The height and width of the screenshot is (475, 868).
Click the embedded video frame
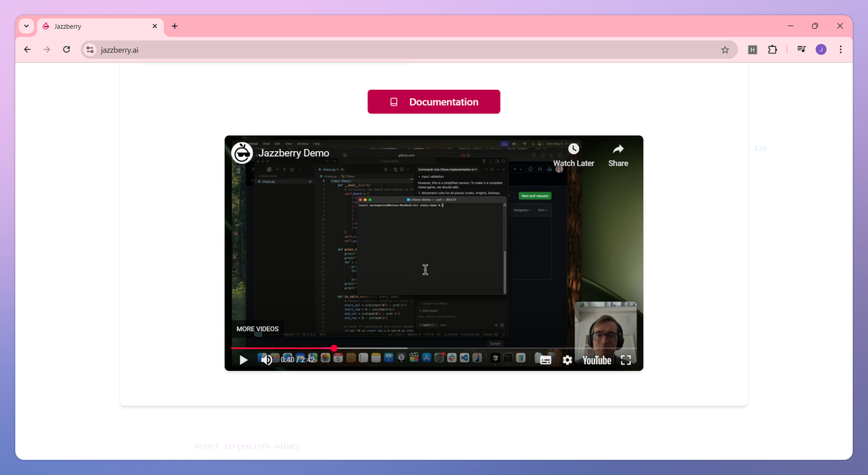coord(434,253)
